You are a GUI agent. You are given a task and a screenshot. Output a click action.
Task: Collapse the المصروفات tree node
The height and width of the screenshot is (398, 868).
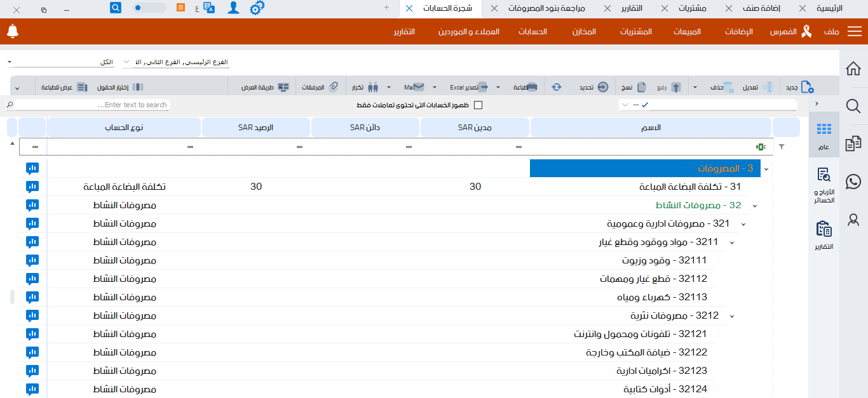[x=766, y=168]
